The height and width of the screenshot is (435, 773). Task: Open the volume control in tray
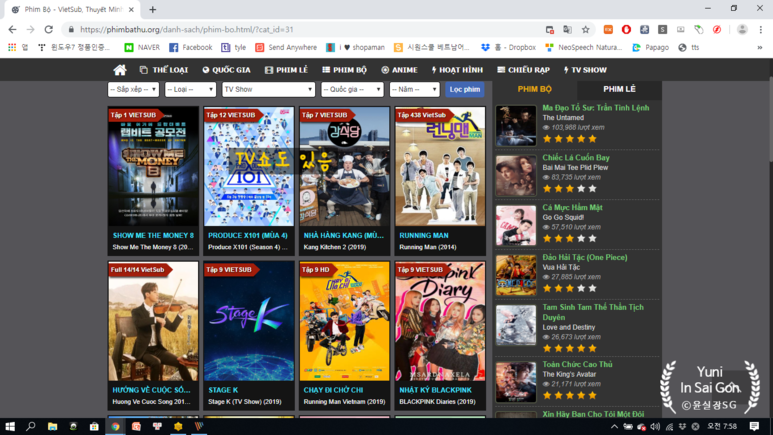(x=655, y=427)
